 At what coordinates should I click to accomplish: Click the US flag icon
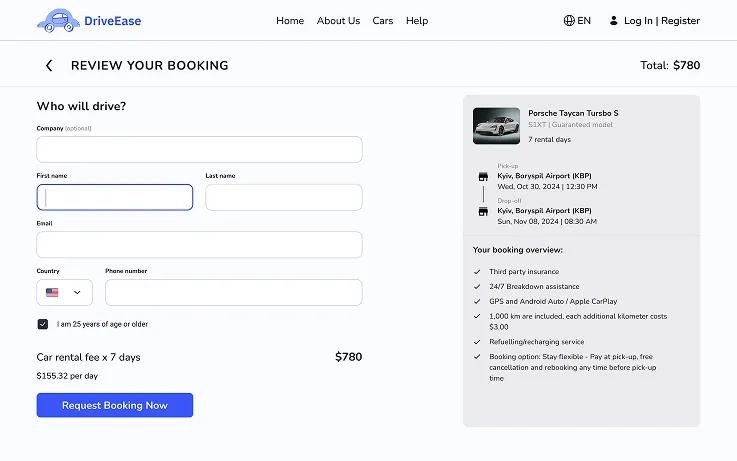pos(52,293)
